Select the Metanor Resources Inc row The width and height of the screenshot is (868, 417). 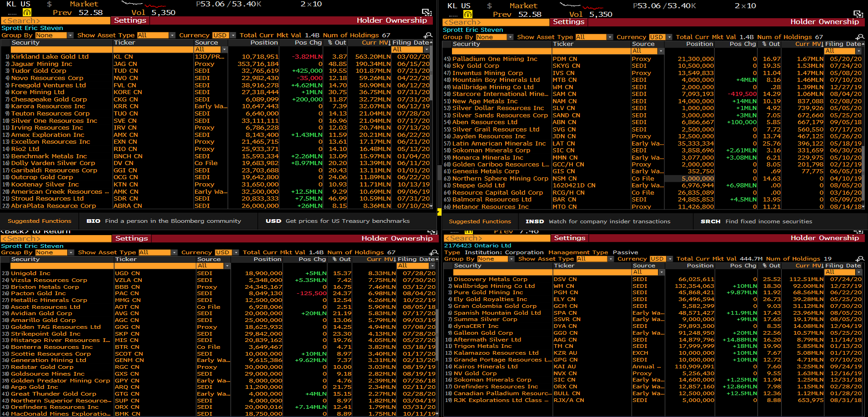point(652,207)
